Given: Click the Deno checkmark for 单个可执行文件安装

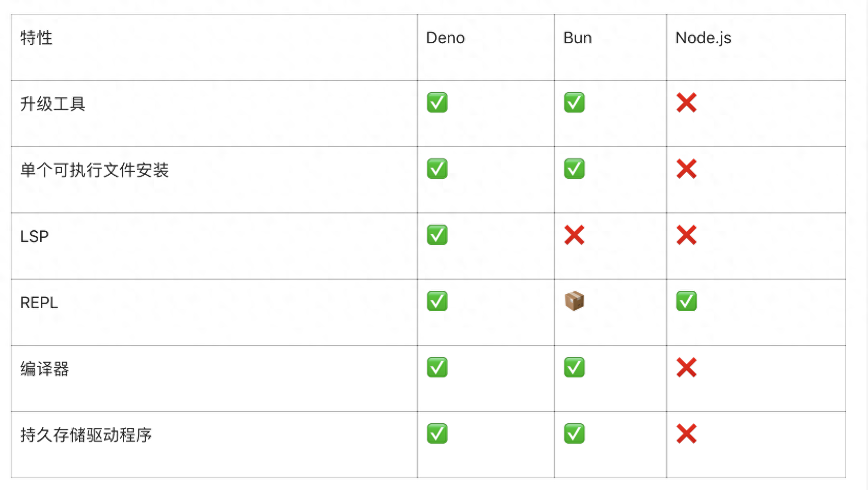Looking at the screenshot, I should point(437,169).
